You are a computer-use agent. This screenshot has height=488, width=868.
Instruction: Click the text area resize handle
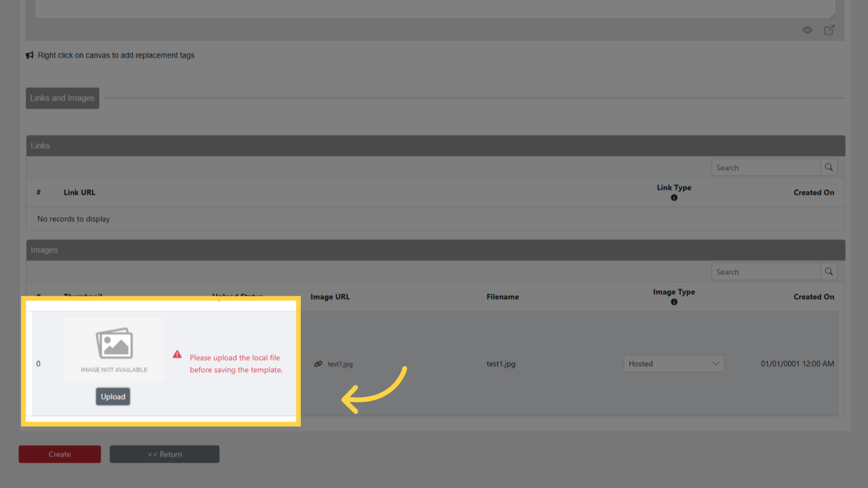[832, 15]
